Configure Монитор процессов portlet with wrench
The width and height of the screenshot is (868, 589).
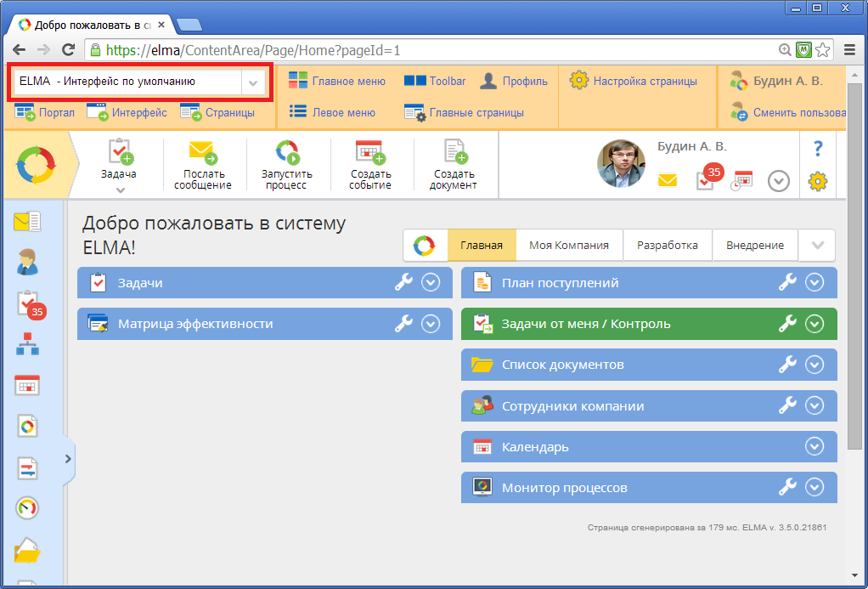(787, 488)
